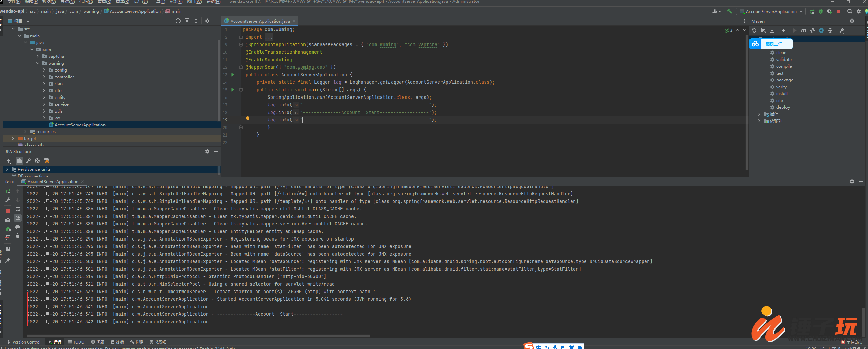Start debugging with the green bug icon
This screenshot has width=868, height=349.
(821, 11)
